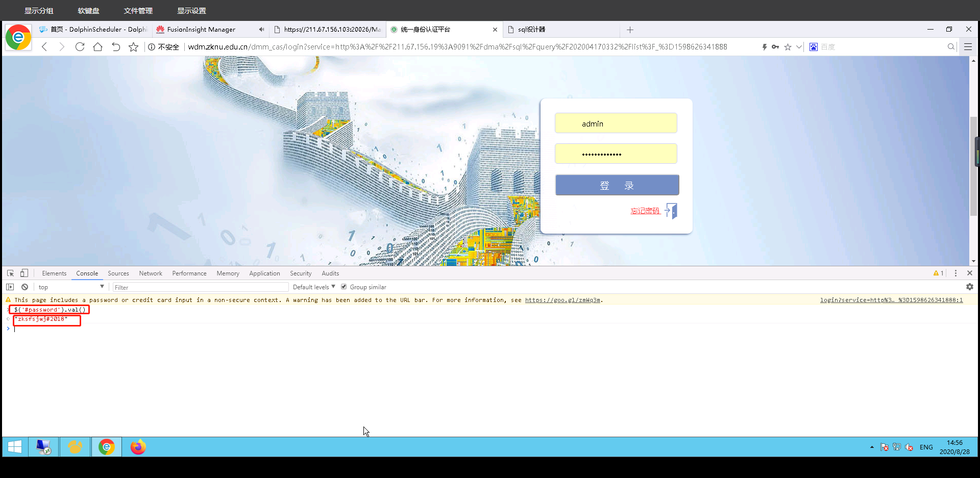Show the console sidebar icon

(x=10, y=287)
